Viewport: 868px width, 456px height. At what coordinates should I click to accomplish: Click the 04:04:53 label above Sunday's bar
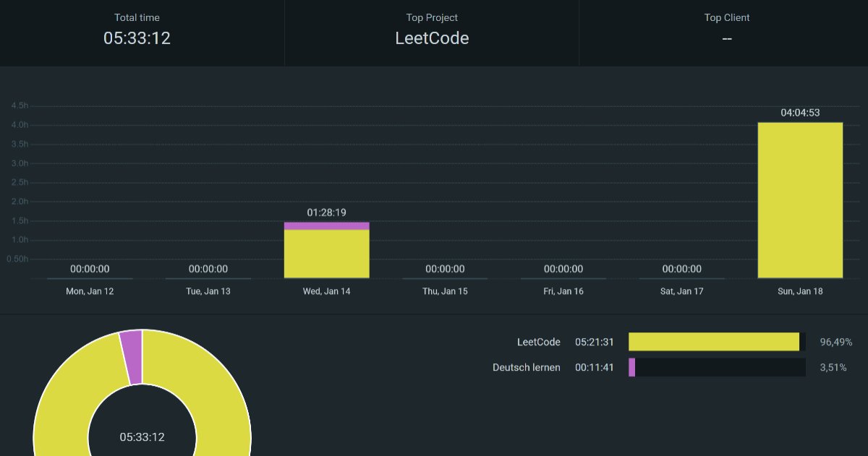(800, 113)
